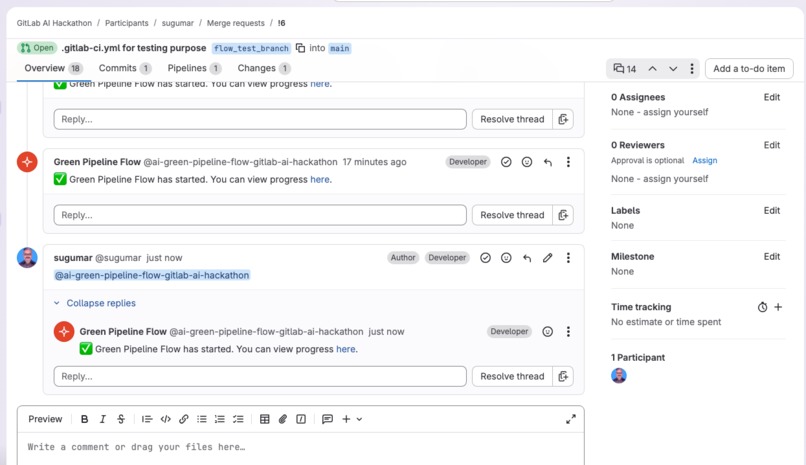806x465 pixels.
Task: Go full screen with editor expand icon
Action: (571, 419)
